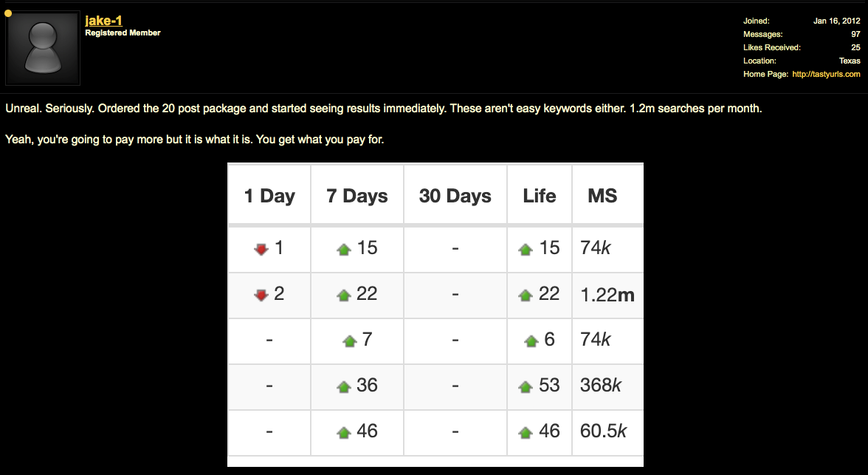Select the 7 Days column header

click(357, 196)
